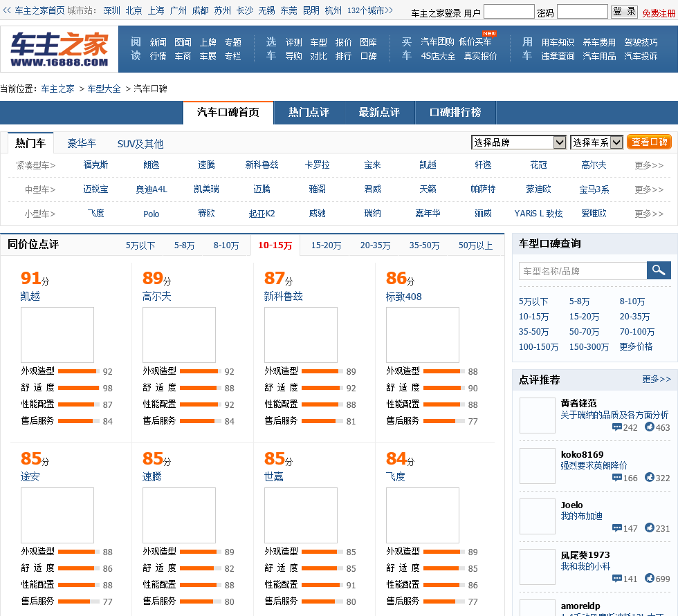Select the 汽车口碑首页 tab
The height and width of the screenshot is (616, 678).
(228, 113)
